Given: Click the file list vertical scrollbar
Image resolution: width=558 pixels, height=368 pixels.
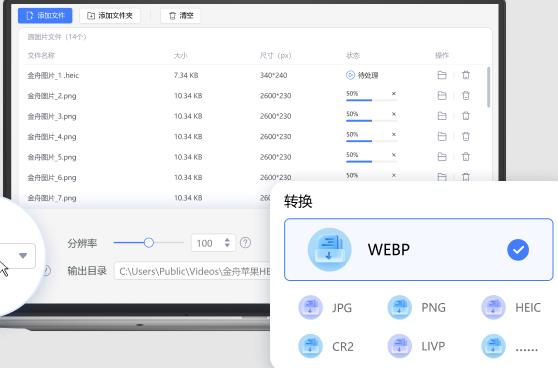Looking at the screenshot, I should (x=489, y=87).
